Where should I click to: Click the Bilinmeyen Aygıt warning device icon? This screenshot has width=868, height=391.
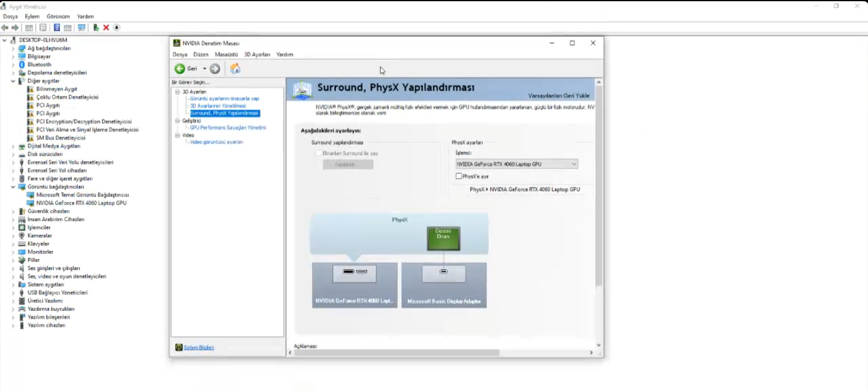pos(31,89)
